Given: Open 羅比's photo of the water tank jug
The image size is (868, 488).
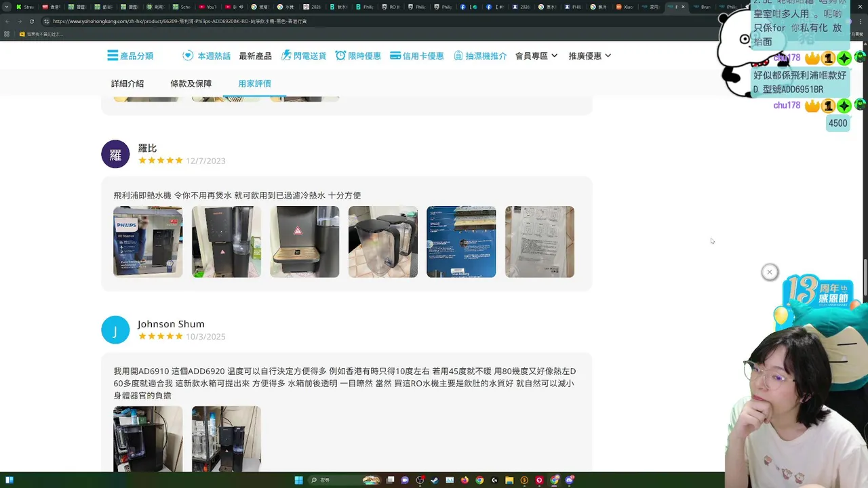Looking at the screenshot, I should (383, 241).
